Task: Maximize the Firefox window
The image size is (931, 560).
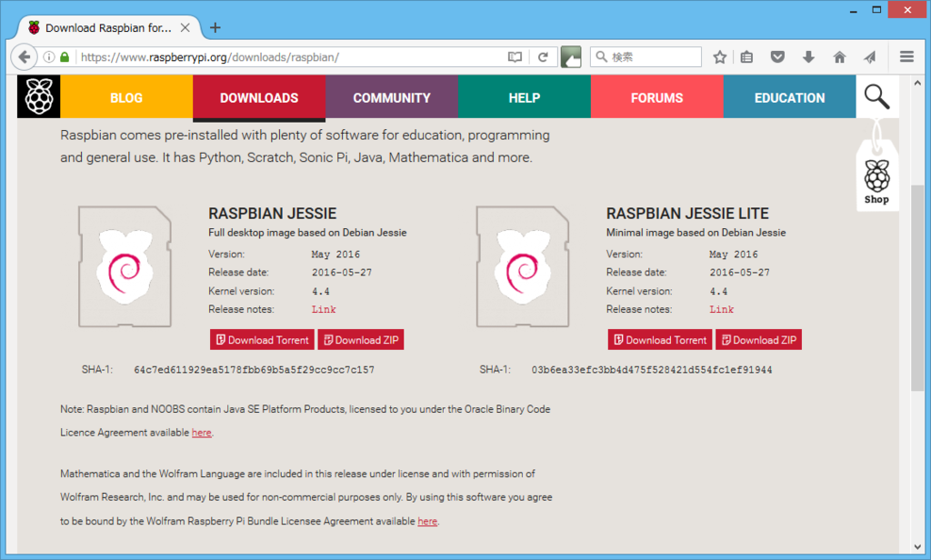Action: pos(876,10)
